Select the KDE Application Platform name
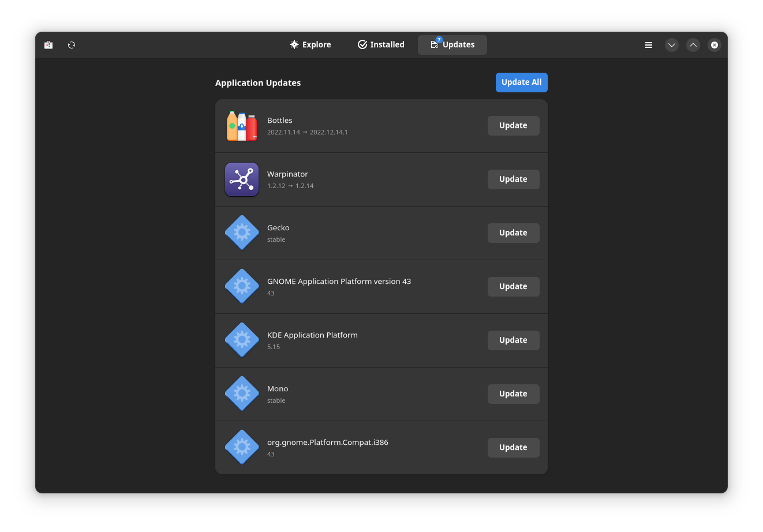 312,335
